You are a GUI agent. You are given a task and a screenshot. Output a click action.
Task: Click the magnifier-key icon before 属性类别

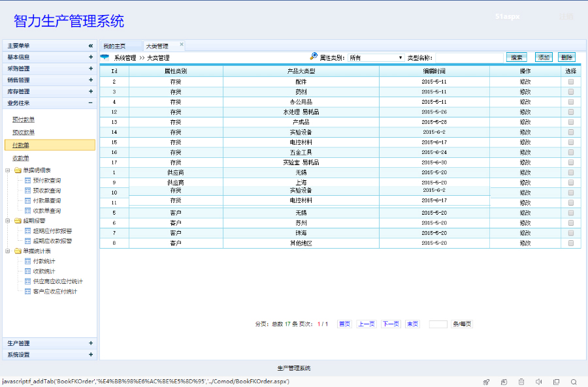314,56
